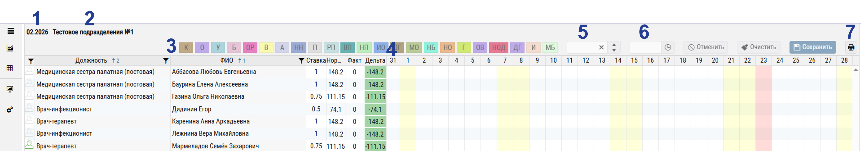Open filter for the ФИО column

tap(301, 61)
